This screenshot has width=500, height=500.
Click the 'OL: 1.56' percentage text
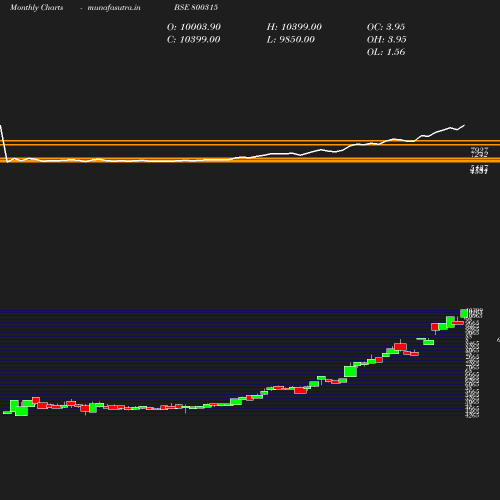(386, 52)
